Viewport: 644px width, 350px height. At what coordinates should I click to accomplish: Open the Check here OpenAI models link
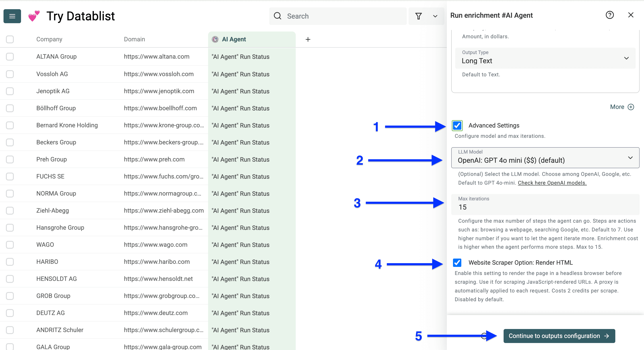click(x=552, y=183)
